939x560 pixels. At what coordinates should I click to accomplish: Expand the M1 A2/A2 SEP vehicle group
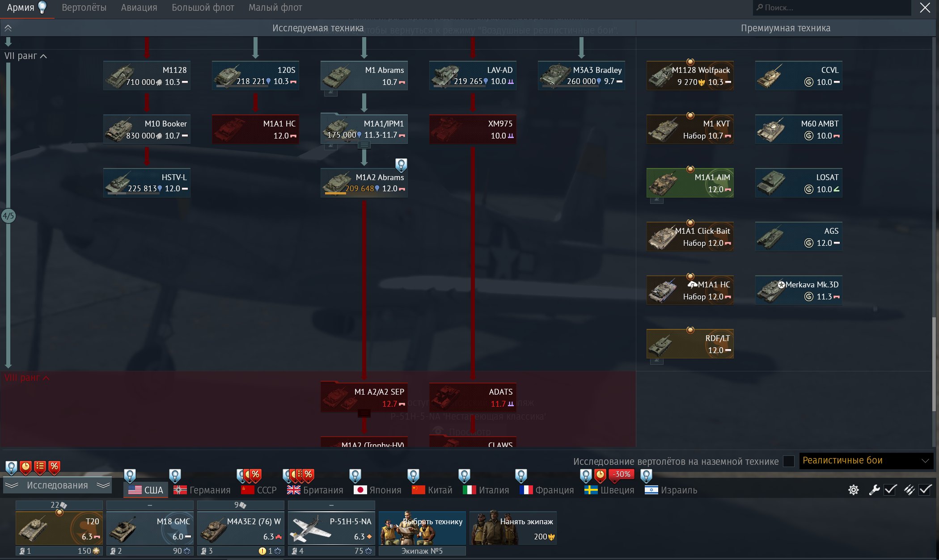(364, 413)
